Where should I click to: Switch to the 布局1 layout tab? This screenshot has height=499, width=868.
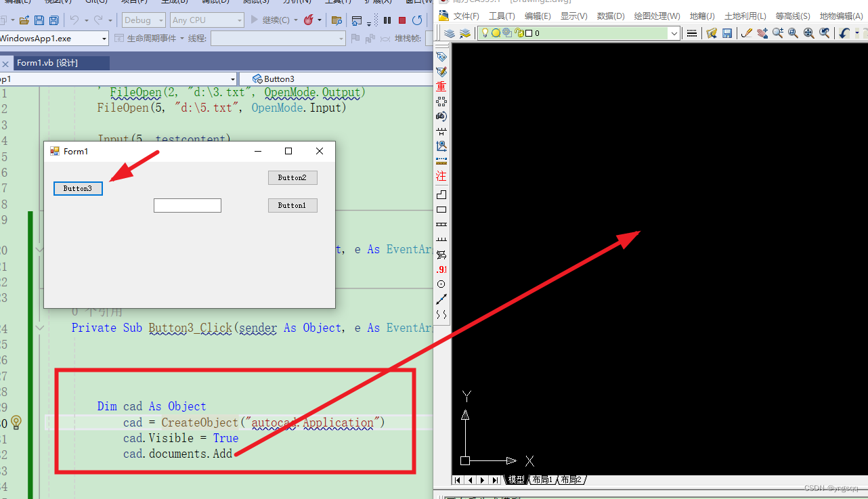(x=542, y=479)
